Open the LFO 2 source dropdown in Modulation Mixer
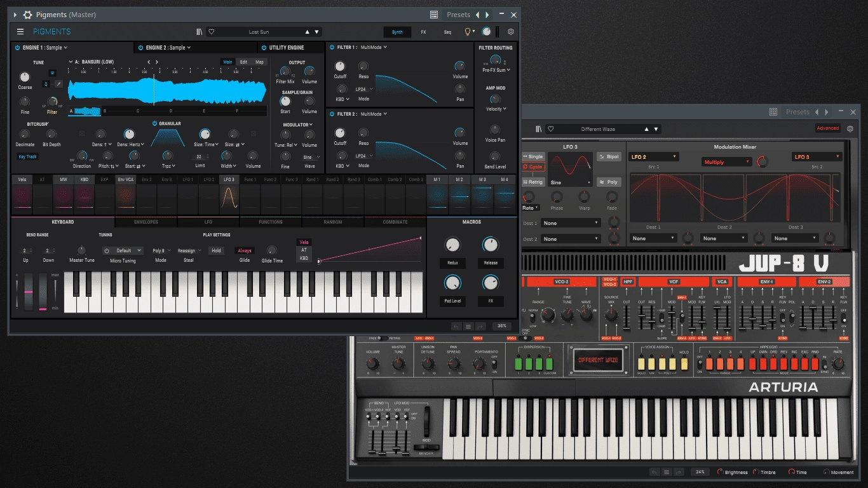This screenshot has height=488, width=868. [x=654, y=156]
